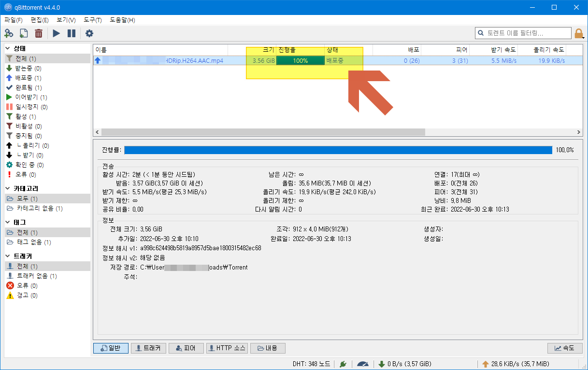Click the add torrent link icon

click(9, 33)
